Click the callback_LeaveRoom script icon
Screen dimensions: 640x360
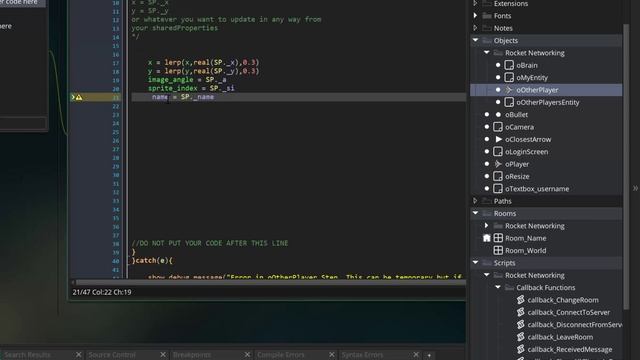tap(520, 337)
